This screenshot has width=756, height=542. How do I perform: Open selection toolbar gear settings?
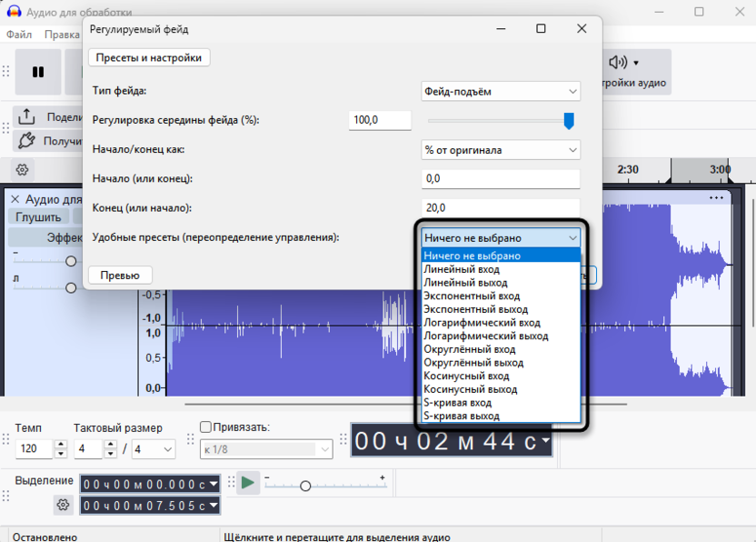point(63,505)
